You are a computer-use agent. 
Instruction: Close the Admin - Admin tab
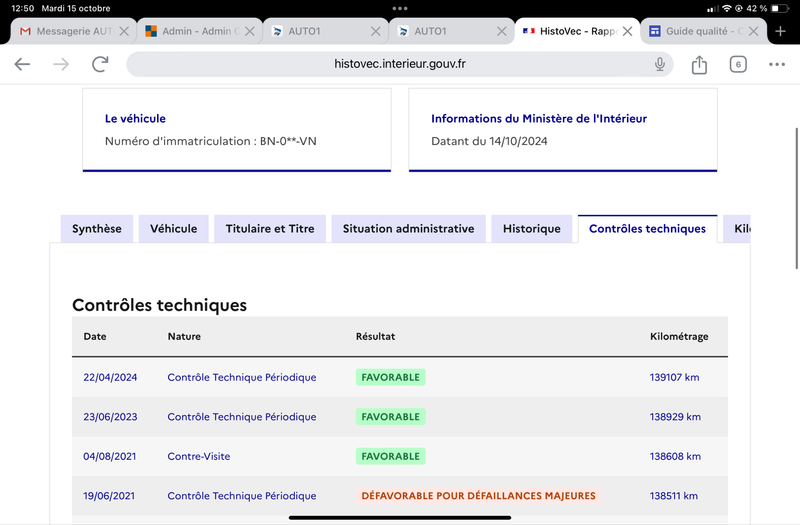click(249, 32)
